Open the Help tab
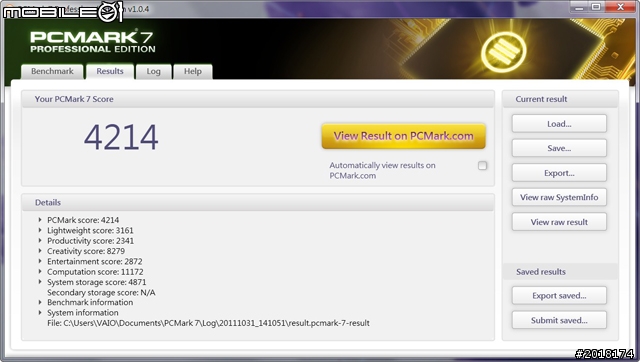 pos(193,71)
